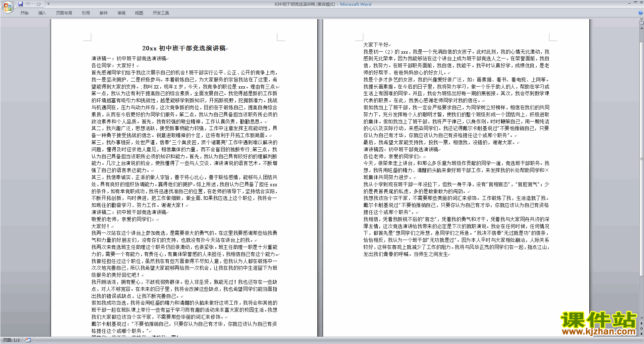Image resolution: width=644 pixels, height=344 pixels.
Task: Click the page count 页面: 1/2 status
Action: coord(11,340)
